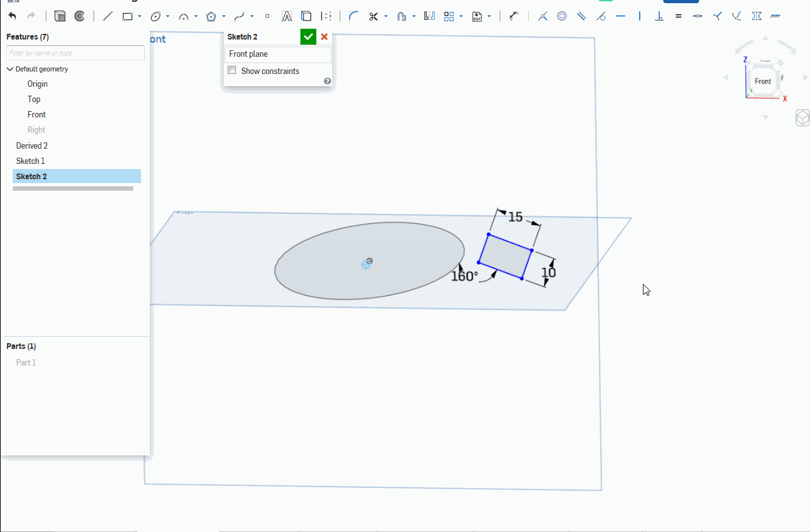Select the Point sketch tool
Image resolution: width=810 pixels, height=532 pixels.
coord(267,16)
